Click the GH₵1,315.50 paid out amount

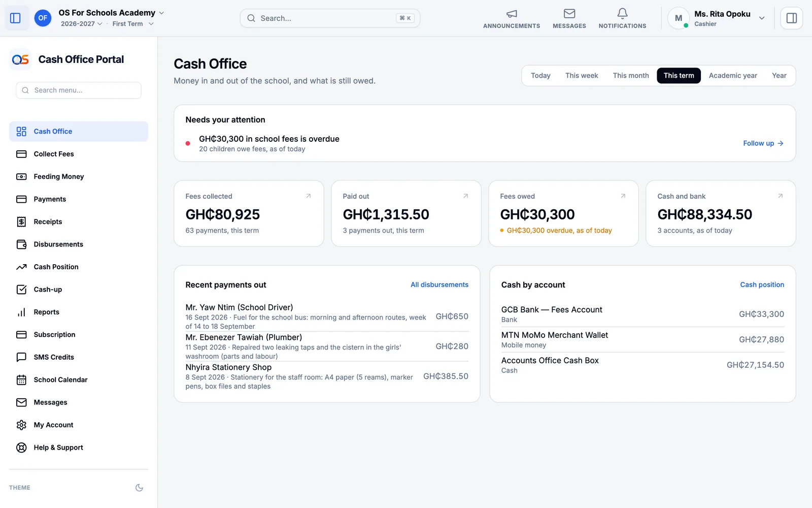pos(386,214)
